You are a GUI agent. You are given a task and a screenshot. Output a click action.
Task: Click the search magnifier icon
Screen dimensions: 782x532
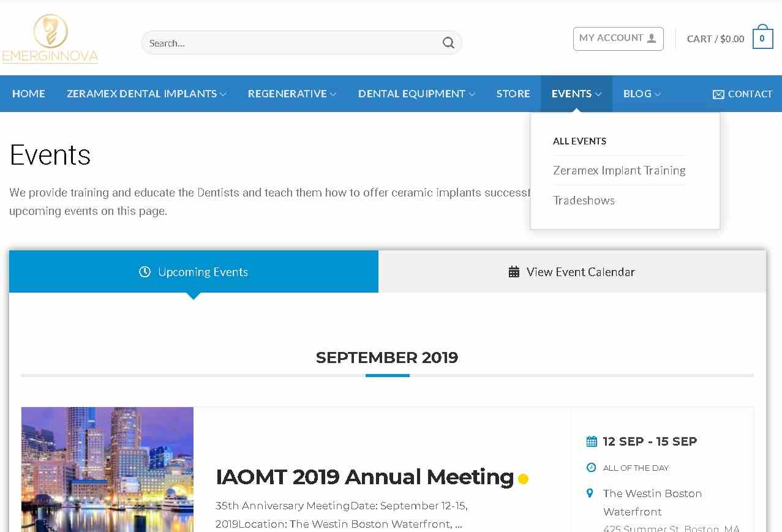tap(448, 43)
